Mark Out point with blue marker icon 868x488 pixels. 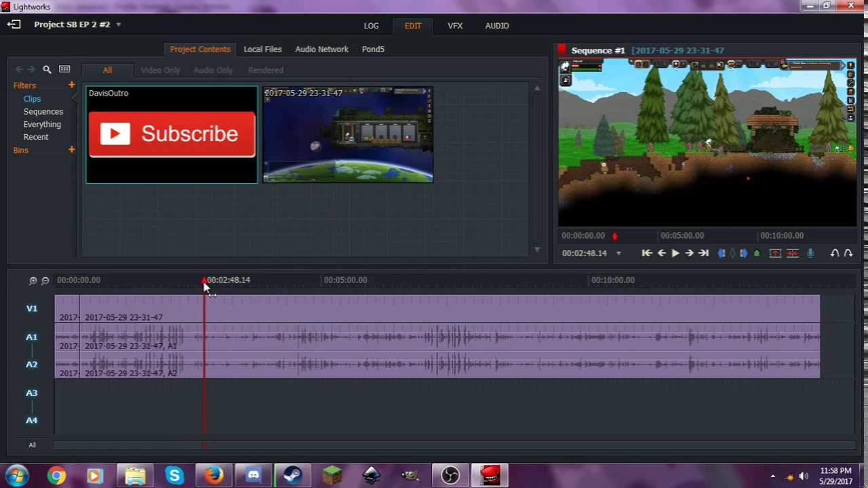pos(743,253)
